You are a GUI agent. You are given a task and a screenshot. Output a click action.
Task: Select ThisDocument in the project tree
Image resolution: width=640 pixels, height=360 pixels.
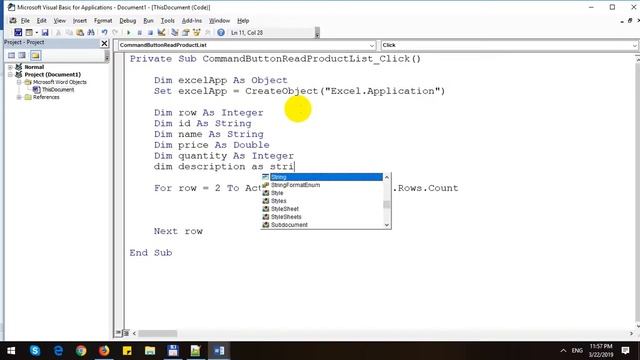coord(58,89)
